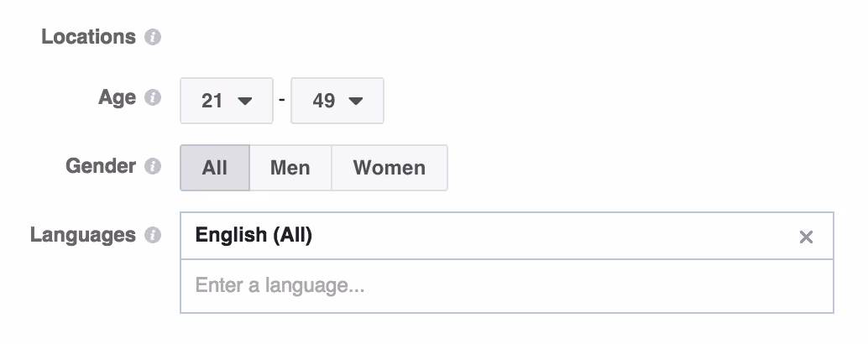
Task: Click the down arrow beside 49
Action: [356, 101]
